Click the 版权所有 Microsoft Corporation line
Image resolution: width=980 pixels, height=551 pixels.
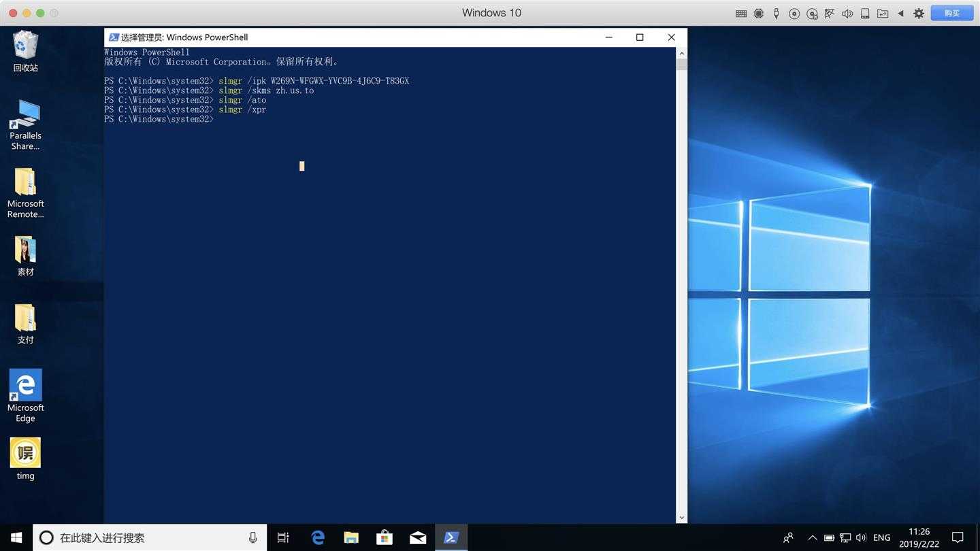coord(221,62)
